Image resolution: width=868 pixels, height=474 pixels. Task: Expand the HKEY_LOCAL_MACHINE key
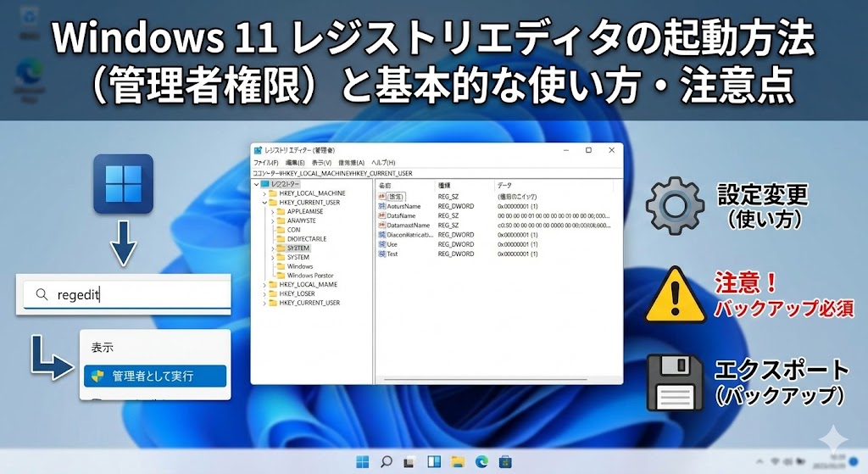pos(264,193)
